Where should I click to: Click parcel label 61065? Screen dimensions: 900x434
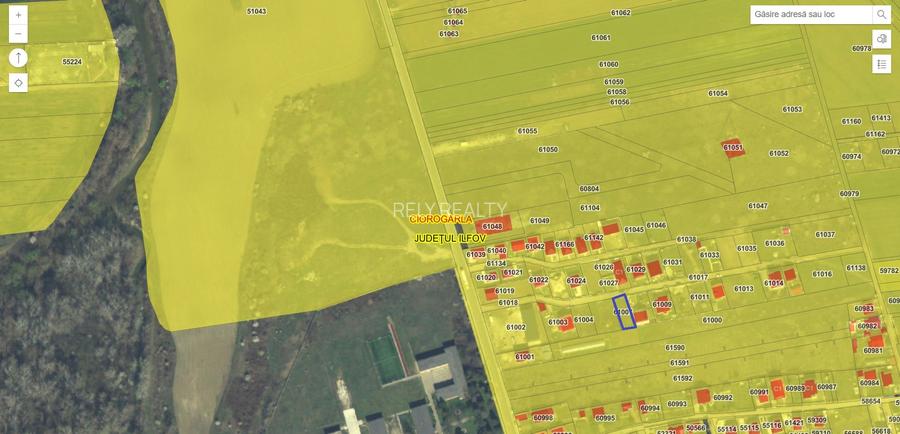pos(457,11)
